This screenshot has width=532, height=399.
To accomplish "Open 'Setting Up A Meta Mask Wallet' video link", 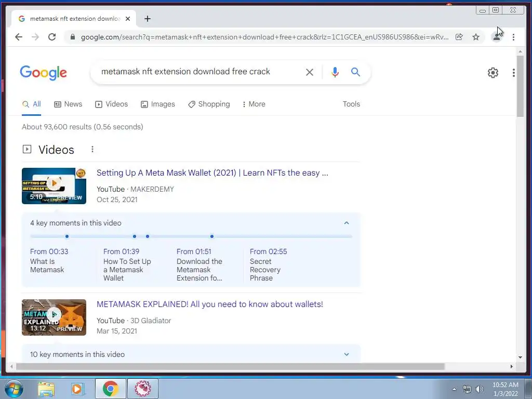I will click(212, 172).
